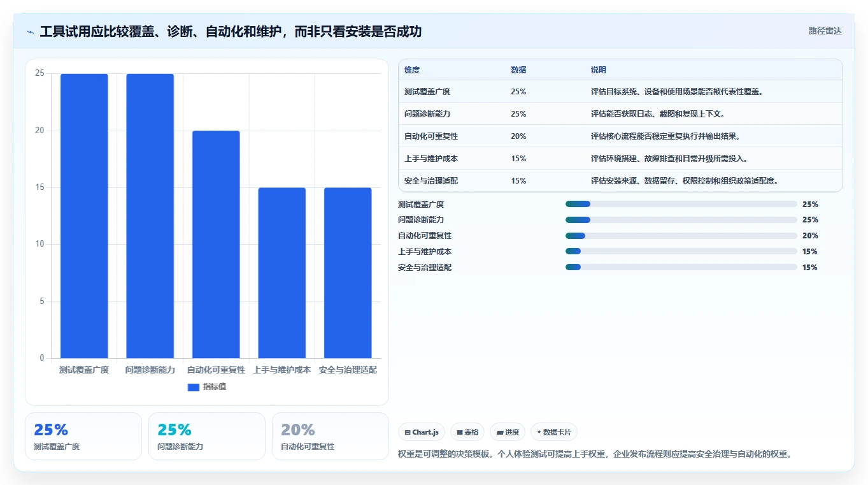The width and height of the screenshot is (868, 485).
Task: Open the 25% 问题诊断能力 data card
Action: coord(207,436)
